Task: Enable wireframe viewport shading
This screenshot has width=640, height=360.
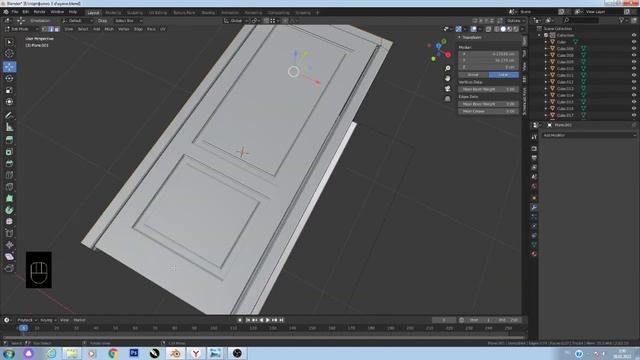Action: [497, 29]
